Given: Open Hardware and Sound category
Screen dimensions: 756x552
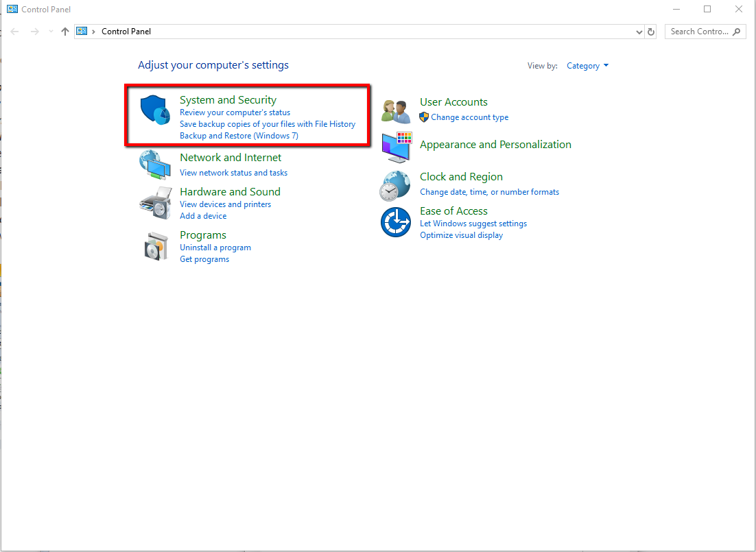Looking at the screenshot, I should point(230,191).
